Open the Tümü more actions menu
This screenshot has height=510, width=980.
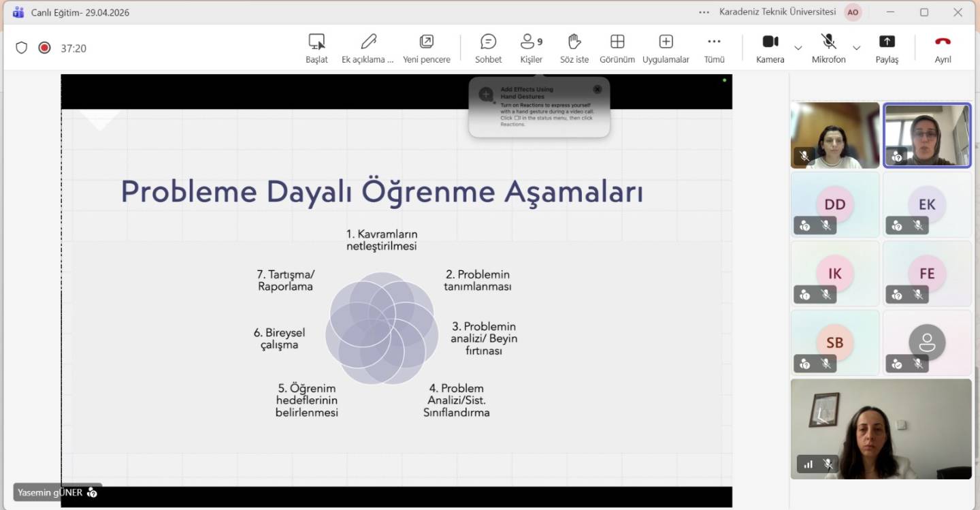pyautogui.click(x=714, y=48)
